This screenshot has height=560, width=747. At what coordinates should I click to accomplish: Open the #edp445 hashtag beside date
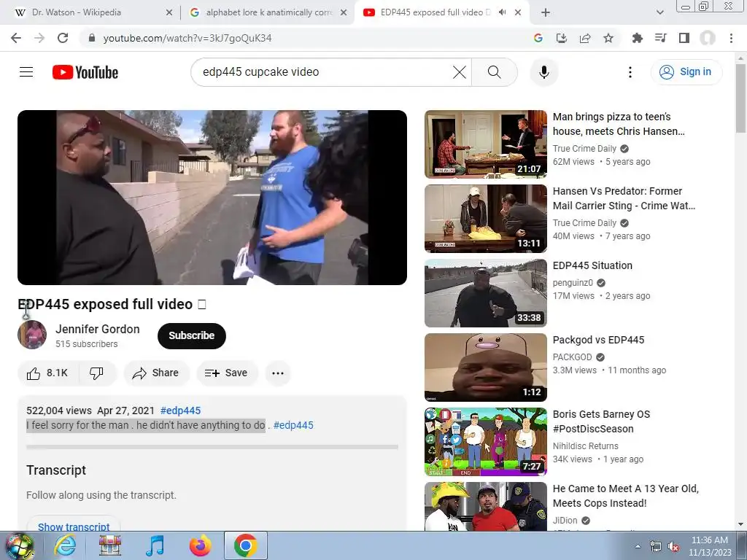click(x=181, y=411)
